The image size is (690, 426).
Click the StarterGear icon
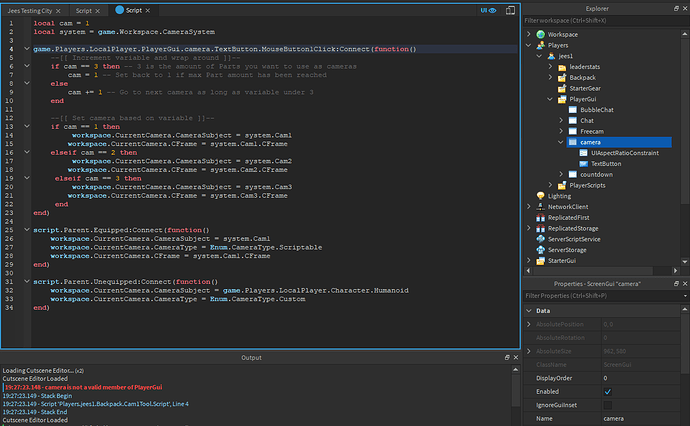pyautogui.click(x=562, y=88)
